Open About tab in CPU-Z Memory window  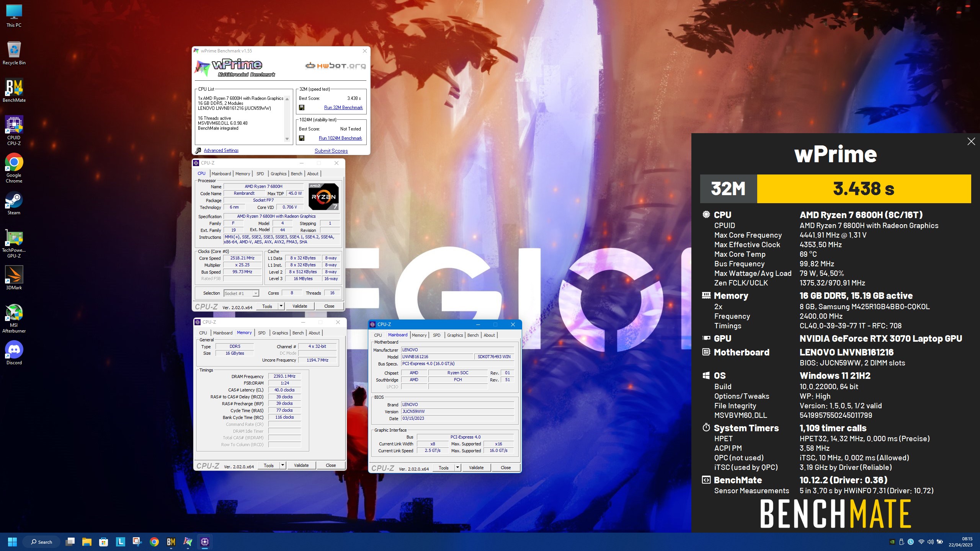pos(314,333)
